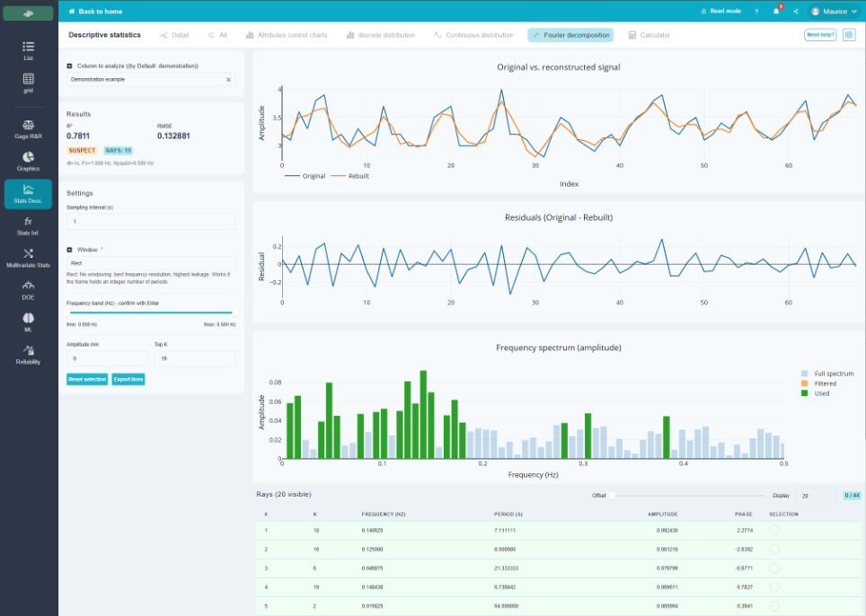Click the share icon in header

pos(795,11)
